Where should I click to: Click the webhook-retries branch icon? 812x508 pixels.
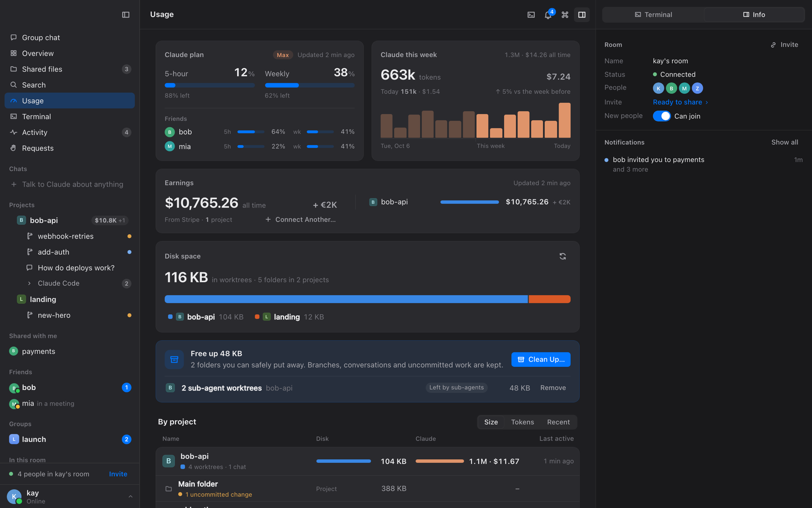[29, 236]
